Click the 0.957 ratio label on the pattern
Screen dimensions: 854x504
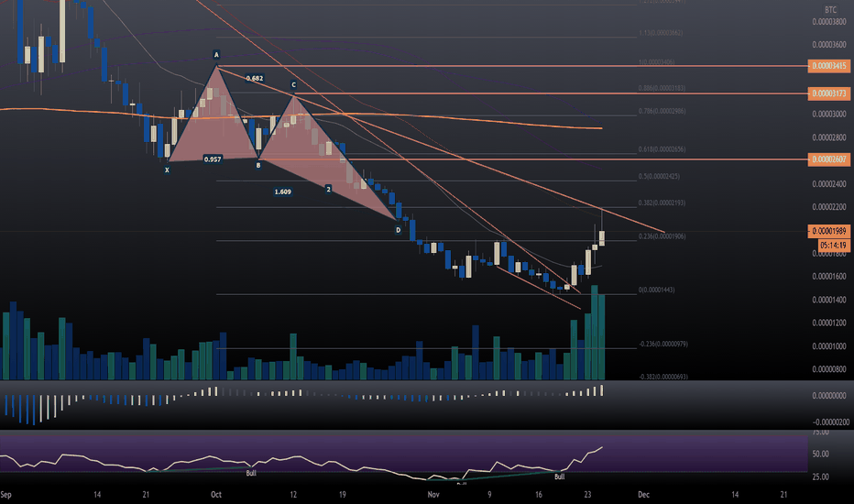click(213, 159)
